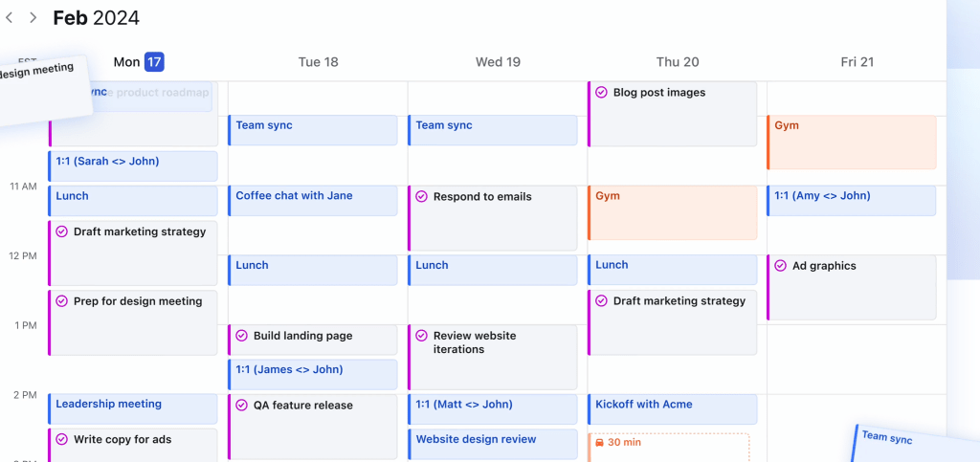Screen dimensions: 980x462
Task: Open the Feb 2024 month picker
Action: click(96, 17)
